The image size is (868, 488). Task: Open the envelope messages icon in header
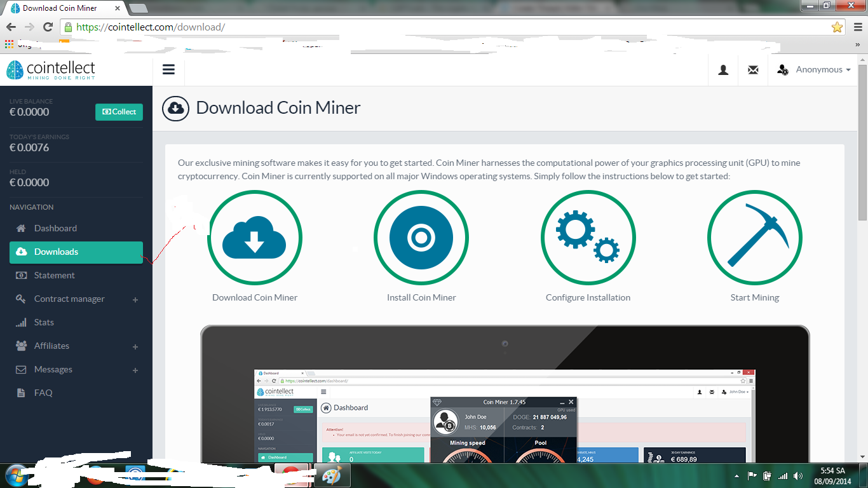click(753, 70)
